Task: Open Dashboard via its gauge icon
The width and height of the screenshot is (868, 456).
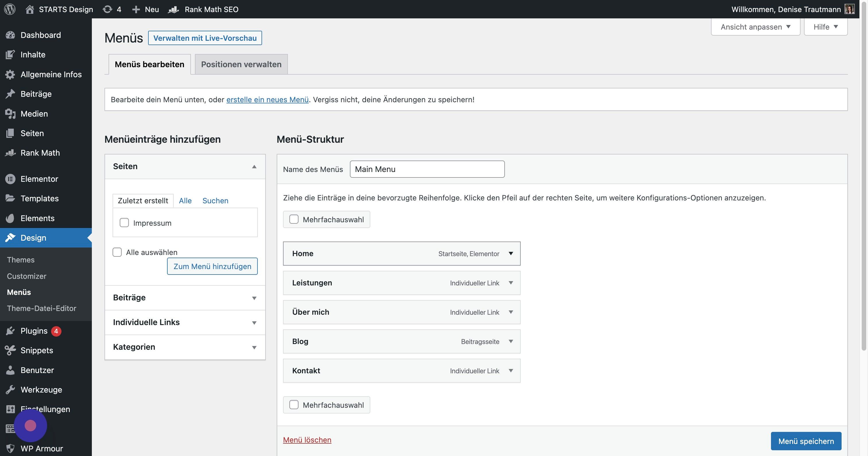Action: click(x=10, y=35)
